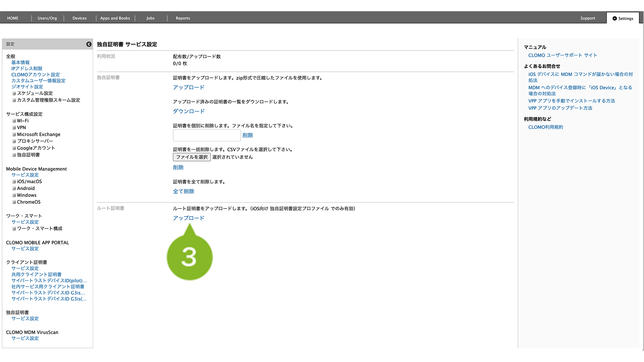This screenshot has width=644, height=362.
Task: Open the Devices menu
Action: pyautogui.click(x=79, y=18)
